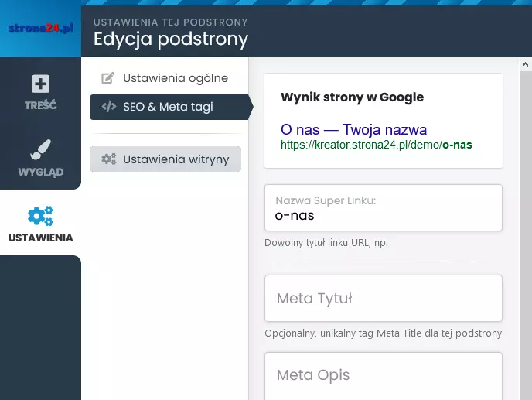Click the Wygląd sidebar label
The image size is (532, 400).
coord(41,172)
